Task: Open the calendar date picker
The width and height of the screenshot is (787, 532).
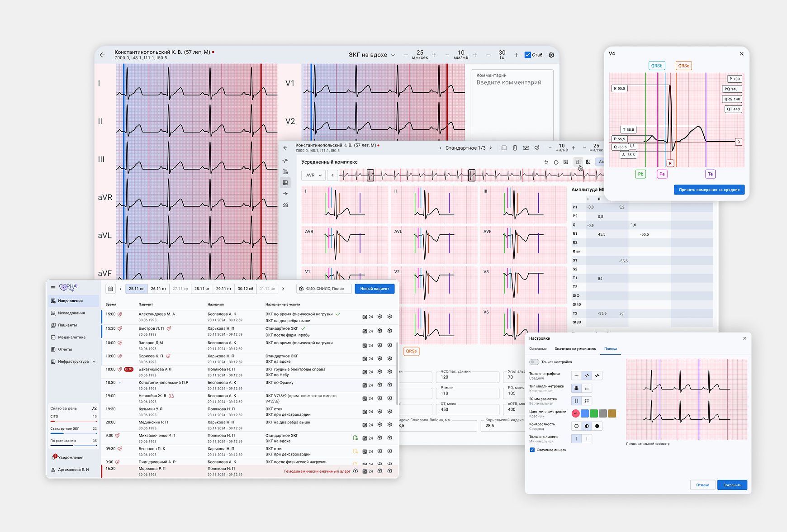Action: click(x=110, y=289)
